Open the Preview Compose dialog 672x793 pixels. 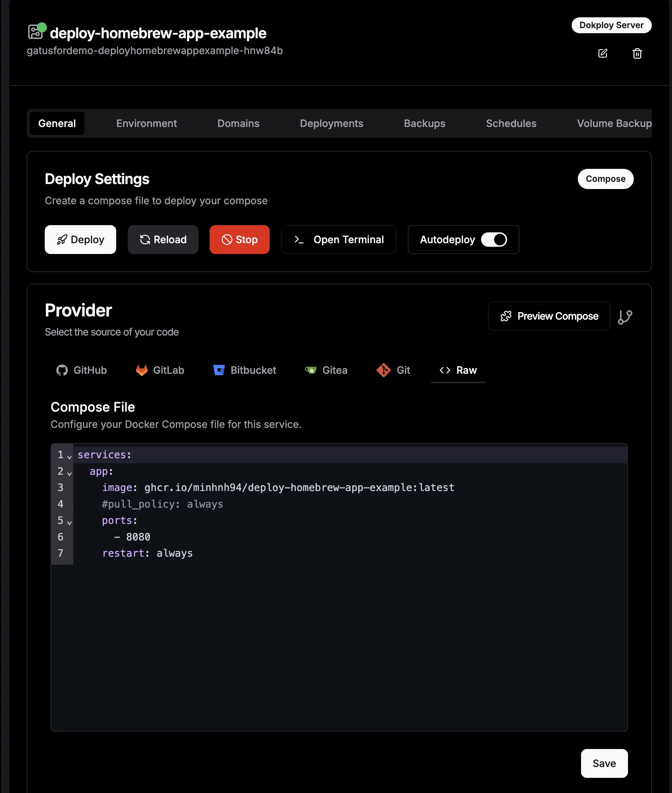[x=549, y=316]
